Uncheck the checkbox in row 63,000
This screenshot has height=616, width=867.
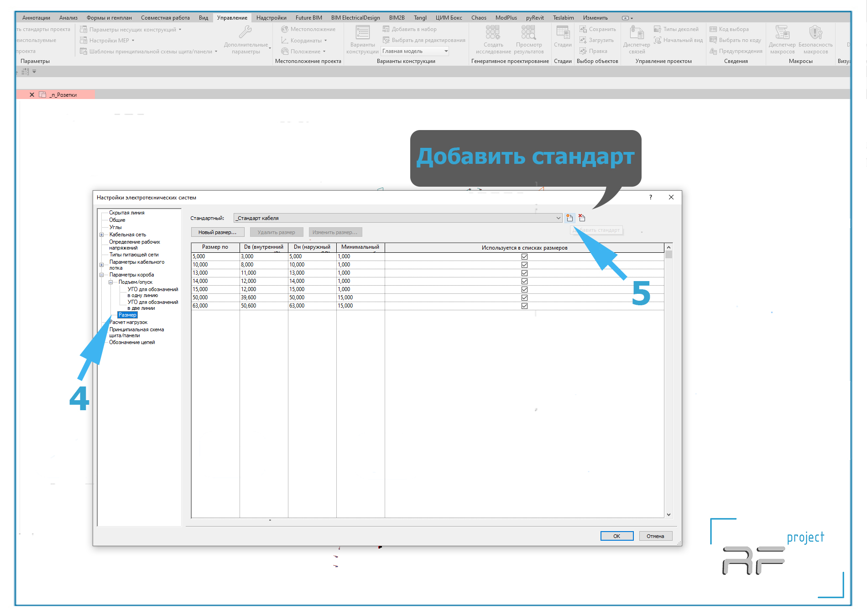coord(524,306)
